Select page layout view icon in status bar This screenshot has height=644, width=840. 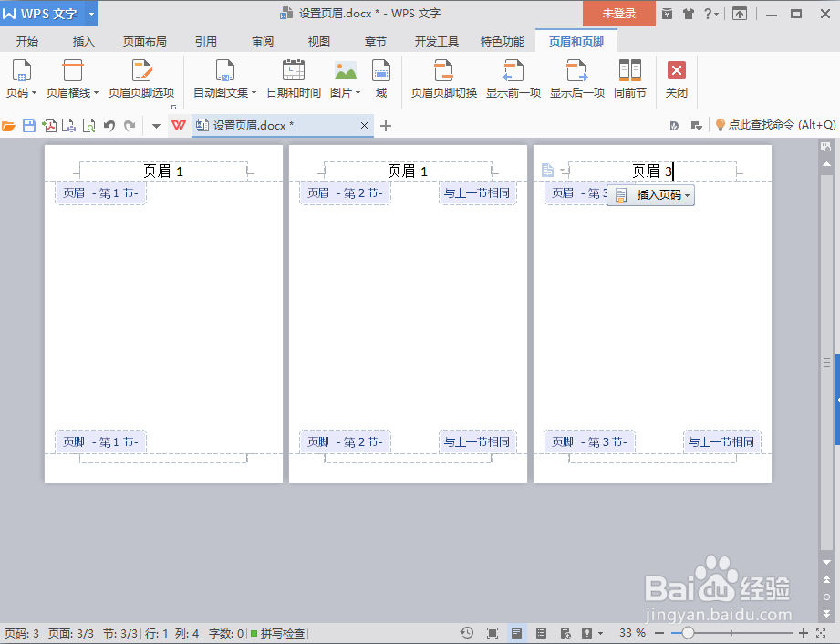tap(516, 633)
